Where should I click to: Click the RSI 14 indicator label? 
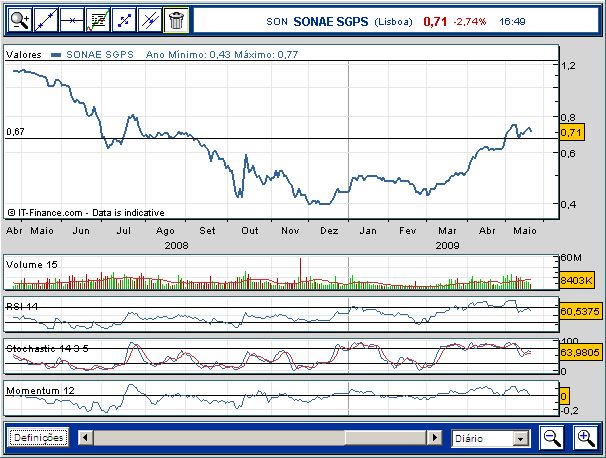tap(22, 307)
